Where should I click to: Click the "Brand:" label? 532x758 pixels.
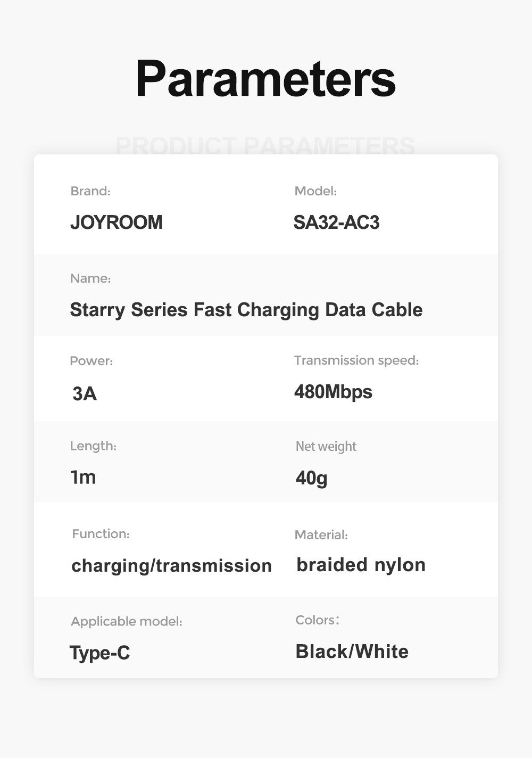(x=90, y=191)
